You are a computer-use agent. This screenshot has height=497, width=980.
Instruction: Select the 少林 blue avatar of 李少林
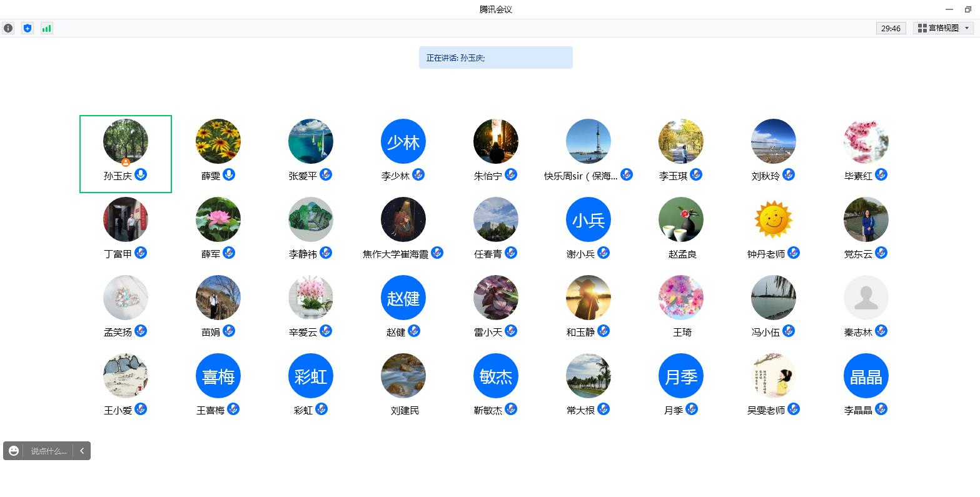403,141
